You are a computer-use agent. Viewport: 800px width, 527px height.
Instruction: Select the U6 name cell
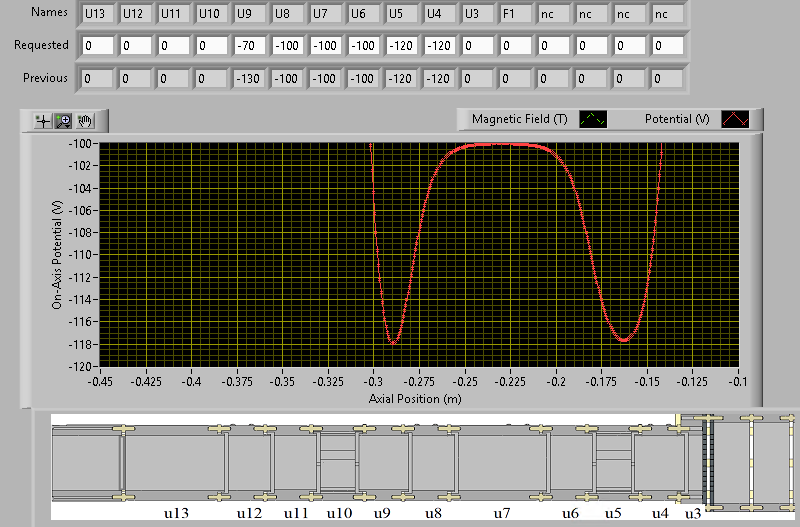(x=364, y=14)
